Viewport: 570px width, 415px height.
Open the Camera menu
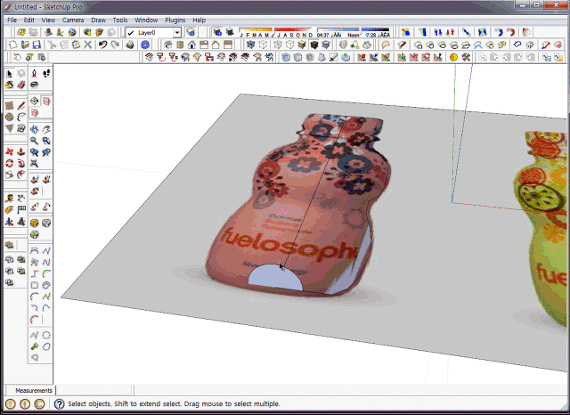73,20
